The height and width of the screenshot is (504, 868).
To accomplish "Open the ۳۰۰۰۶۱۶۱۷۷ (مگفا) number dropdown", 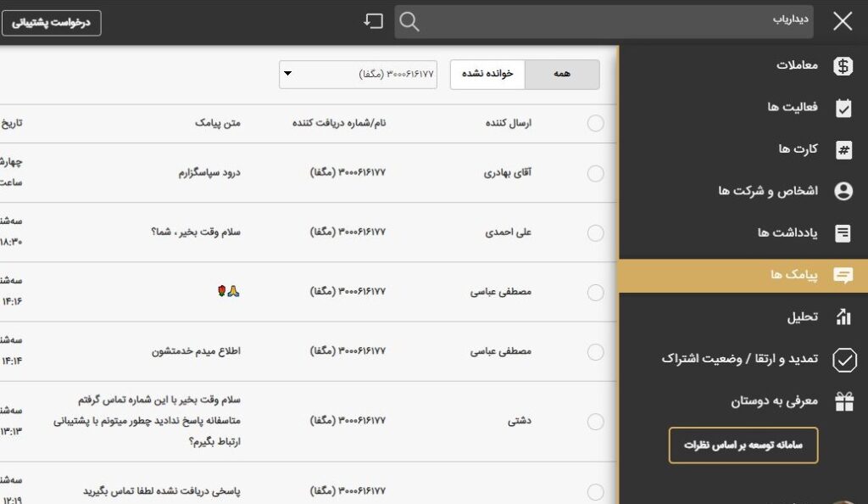I will click(358, 74).
